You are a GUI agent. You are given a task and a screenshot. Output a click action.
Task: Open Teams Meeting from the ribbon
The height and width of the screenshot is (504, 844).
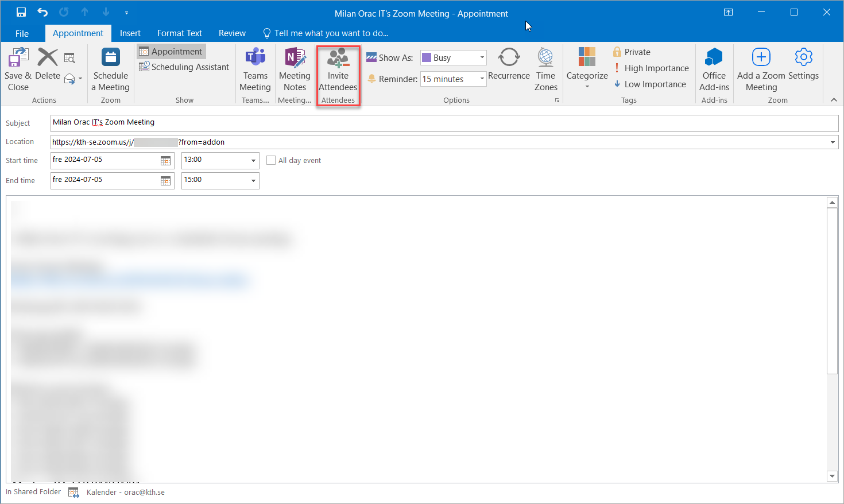255,59
